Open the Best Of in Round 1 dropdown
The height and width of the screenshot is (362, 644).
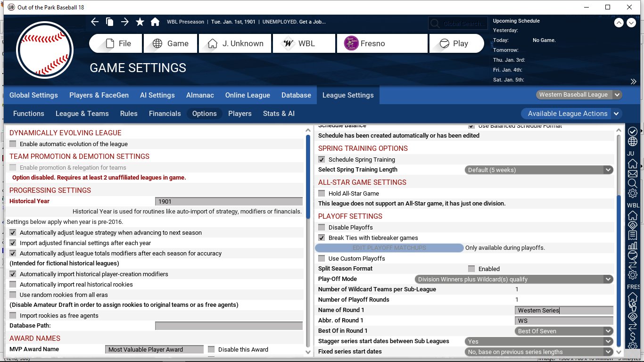(x=564, y=331)
